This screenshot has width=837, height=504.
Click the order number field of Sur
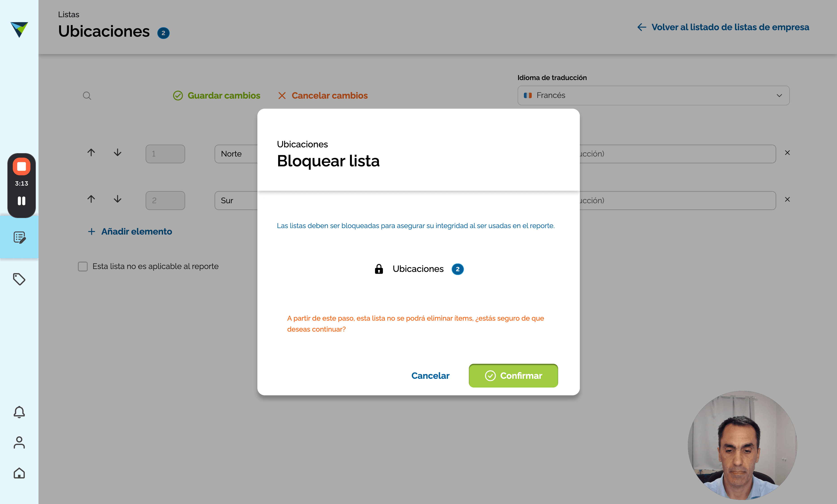click(x=165, y=201)
